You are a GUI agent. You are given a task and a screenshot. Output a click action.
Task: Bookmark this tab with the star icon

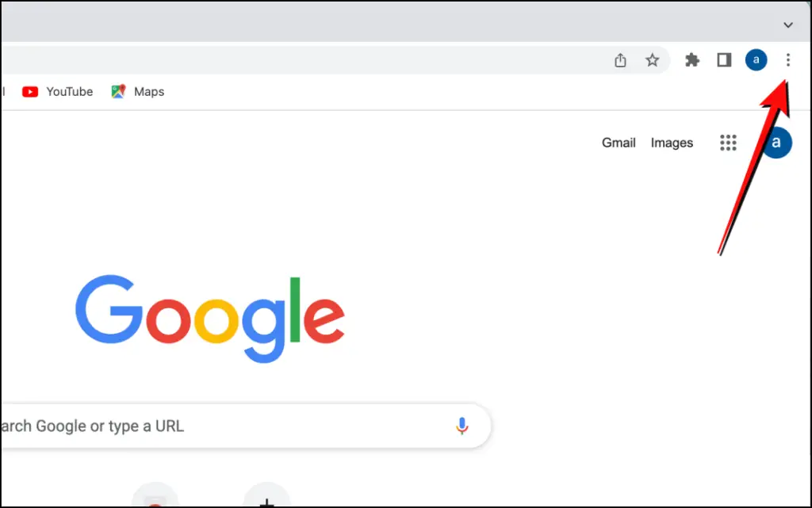(x=652, y=60)
